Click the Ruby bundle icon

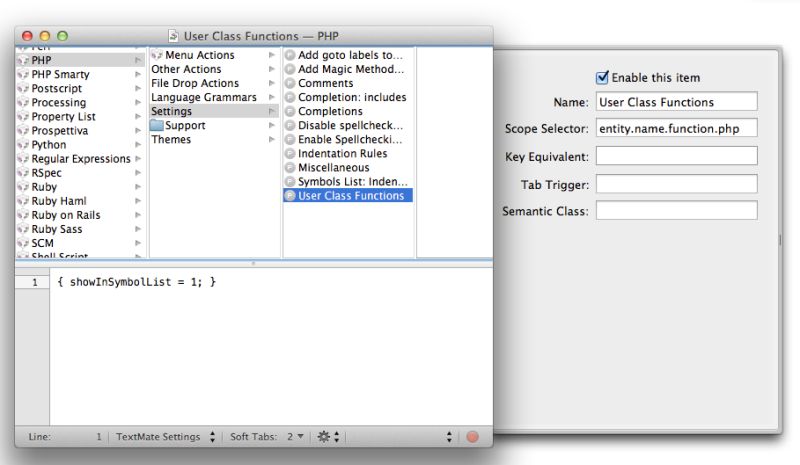tap(23, 187)
